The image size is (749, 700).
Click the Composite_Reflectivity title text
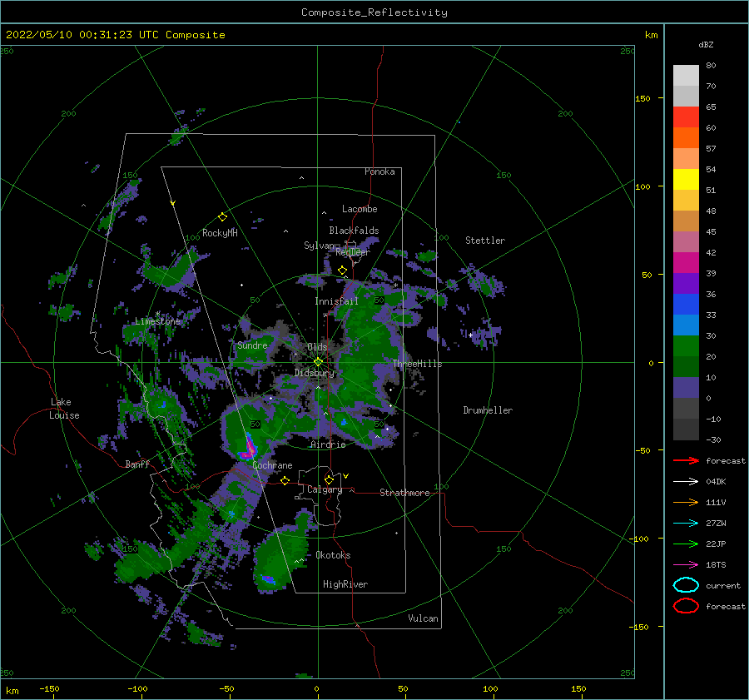click(x=374, y=12)
